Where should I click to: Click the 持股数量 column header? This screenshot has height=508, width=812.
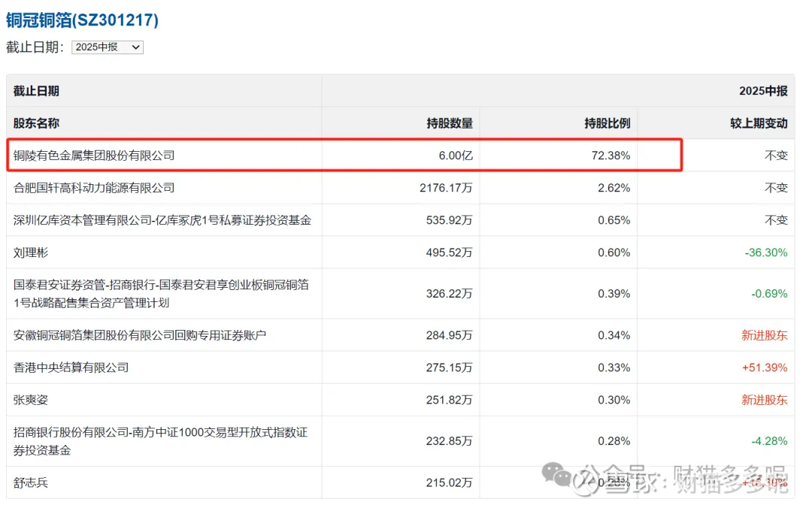click(x=450, y=123)
